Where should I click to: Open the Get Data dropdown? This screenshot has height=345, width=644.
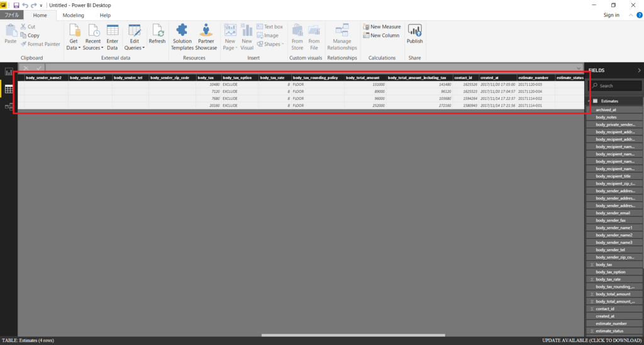pyautogui.click(x=74, y=37)
